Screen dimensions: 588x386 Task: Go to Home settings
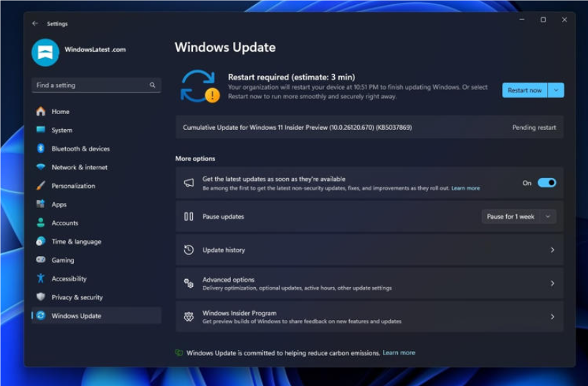pos(97,111)
